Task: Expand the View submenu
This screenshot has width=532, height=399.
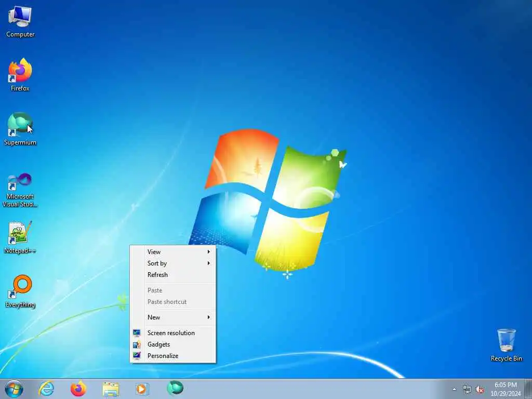Action: pos(172,252)
